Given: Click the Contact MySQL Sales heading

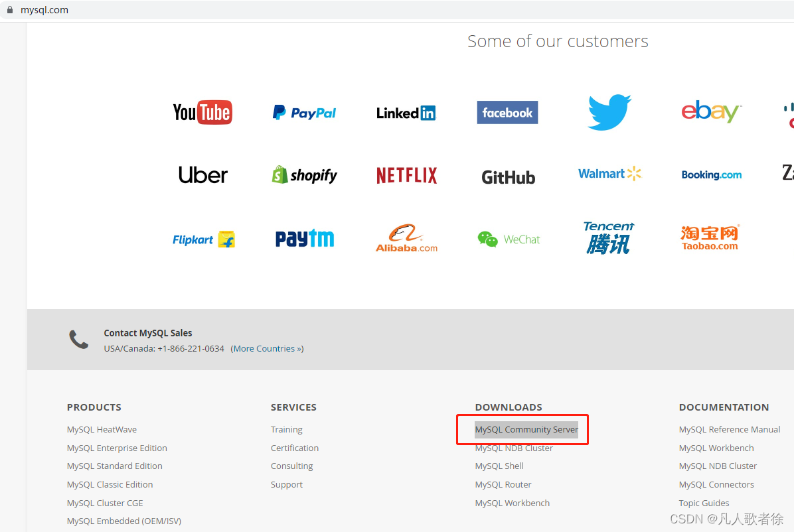Looking at the screenshot, I should point(148,333).
